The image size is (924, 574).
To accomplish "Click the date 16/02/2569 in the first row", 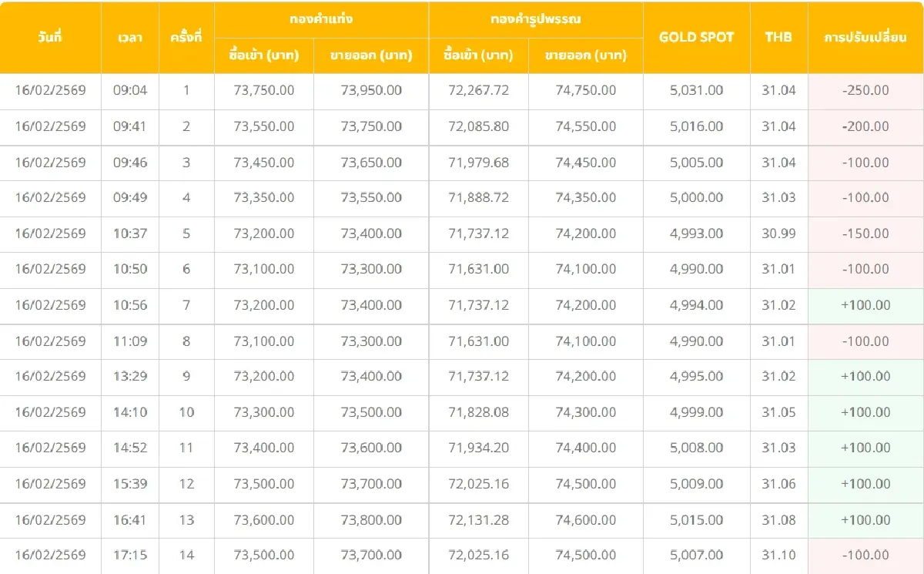I will click(50, 91).
